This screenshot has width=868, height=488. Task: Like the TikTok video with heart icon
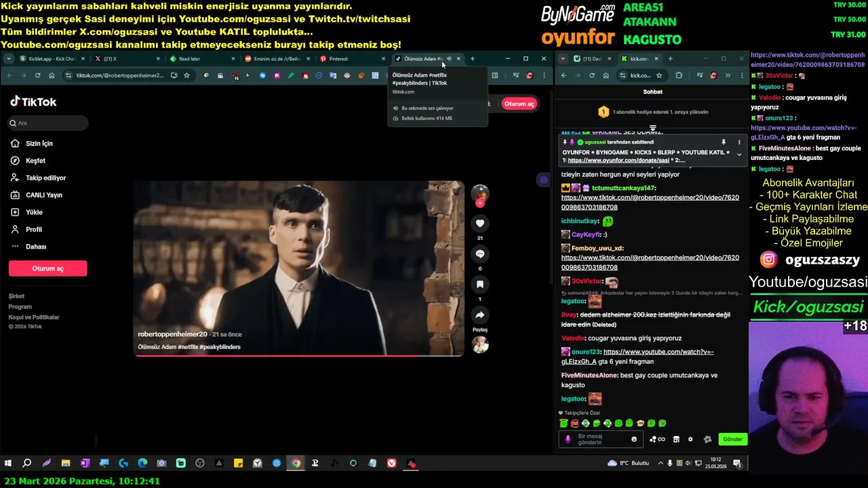(x=479, y=223)
